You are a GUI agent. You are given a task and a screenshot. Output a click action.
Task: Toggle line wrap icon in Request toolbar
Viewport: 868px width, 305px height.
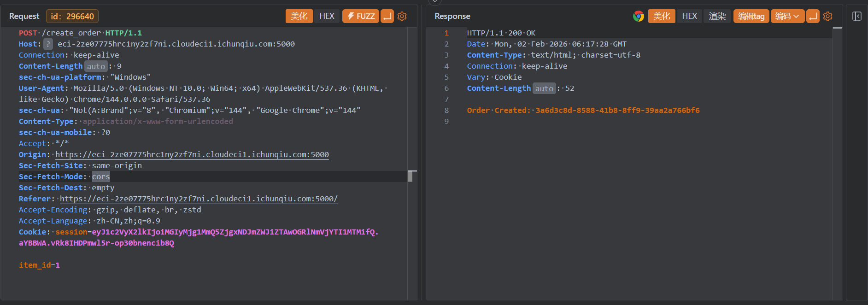pos(387,16)
